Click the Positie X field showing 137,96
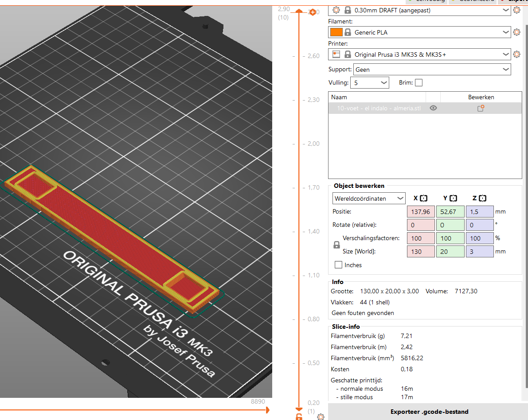Screen dimensions: 528x420 421,212
